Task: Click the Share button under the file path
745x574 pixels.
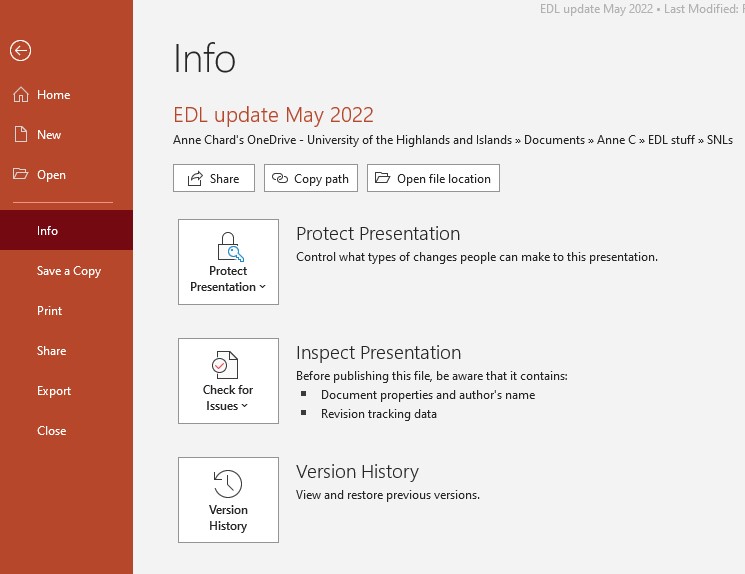Action: click(x=214, y=178)
